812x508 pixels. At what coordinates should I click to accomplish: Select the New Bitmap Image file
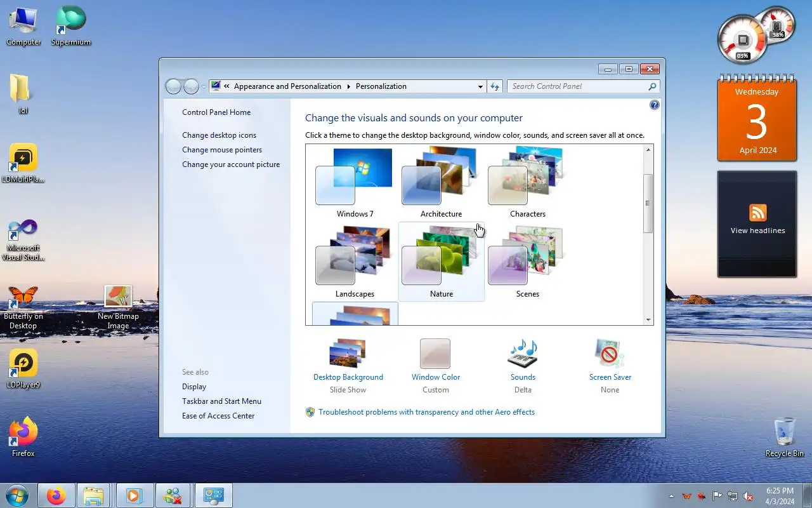point(118,309)
